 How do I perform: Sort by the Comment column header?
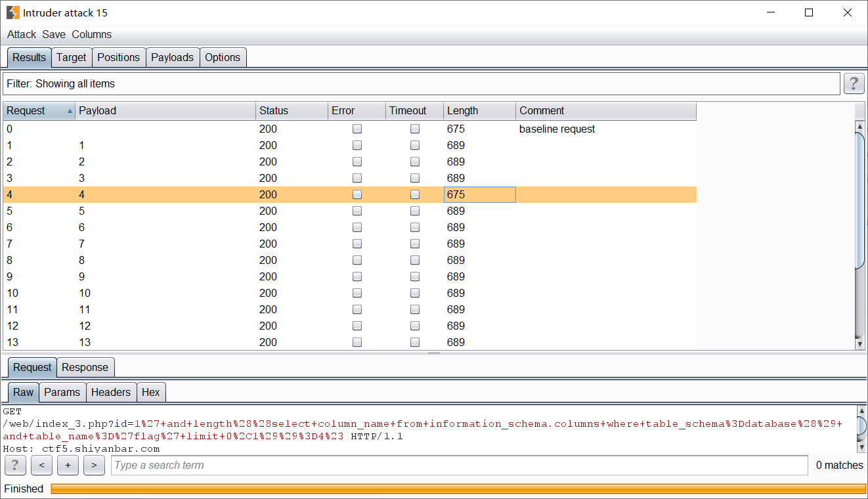coord(606,111)
